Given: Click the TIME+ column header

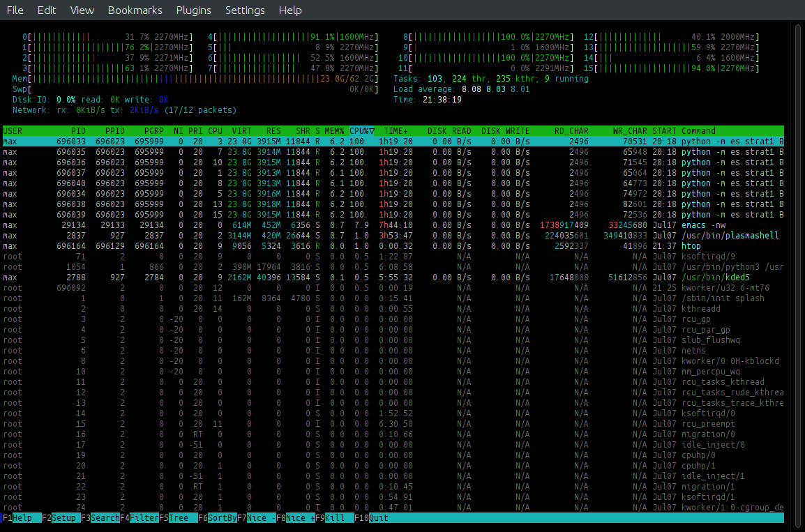Looking at the screenshot, I should (x=396, y=131).
